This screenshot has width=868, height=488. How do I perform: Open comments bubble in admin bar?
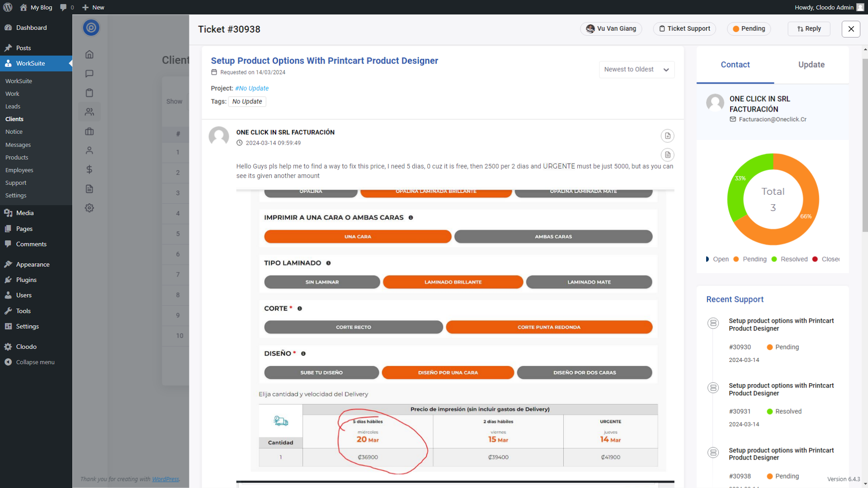[x=66, y=7]
